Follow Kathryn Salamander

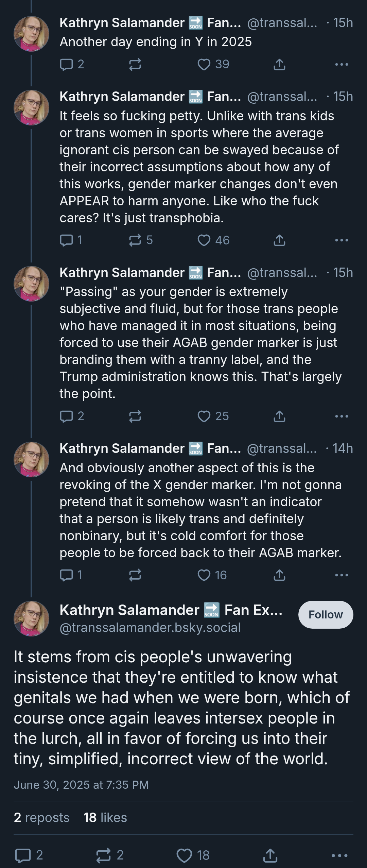326,614
